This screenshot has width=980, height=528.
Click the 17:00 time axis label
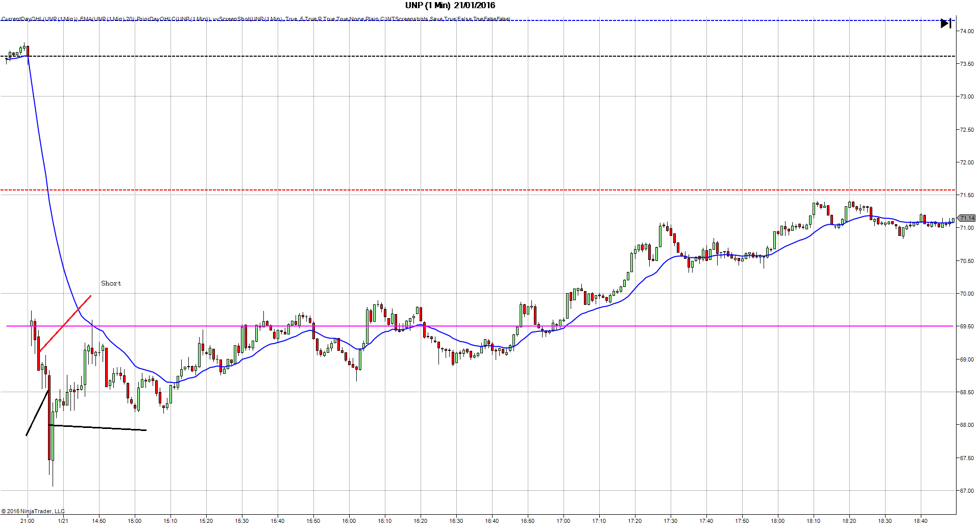click(563, 521)
